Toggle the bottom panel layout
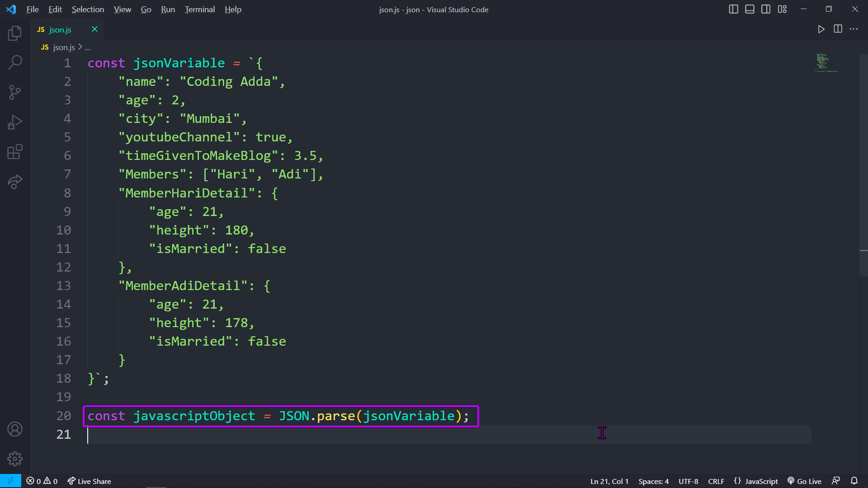The width and height of the screenshot is (868, 488). pos(750,9)
